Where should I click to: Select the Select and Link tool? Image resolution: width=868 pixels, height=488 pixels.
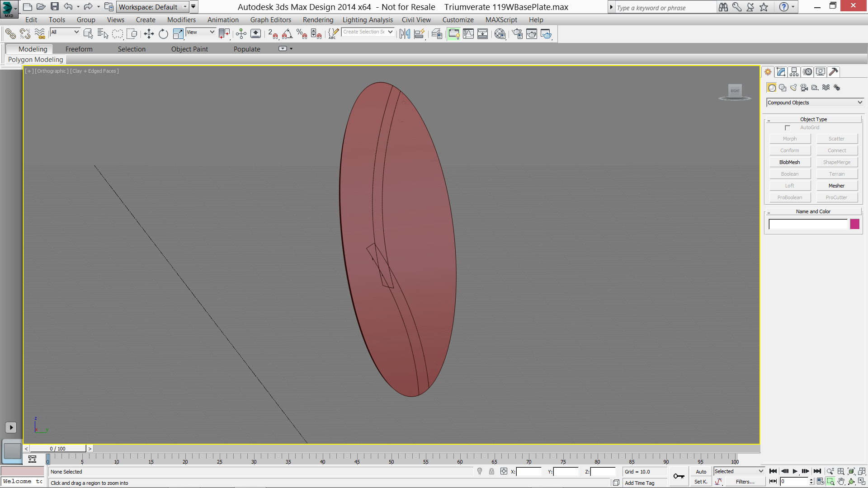pyautogui.click(x=10, y=33)
